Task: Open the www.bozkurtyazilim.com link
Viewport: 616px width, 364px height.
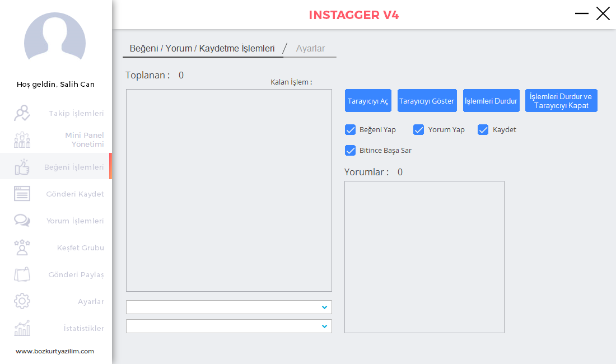Action: click(55, 351)
